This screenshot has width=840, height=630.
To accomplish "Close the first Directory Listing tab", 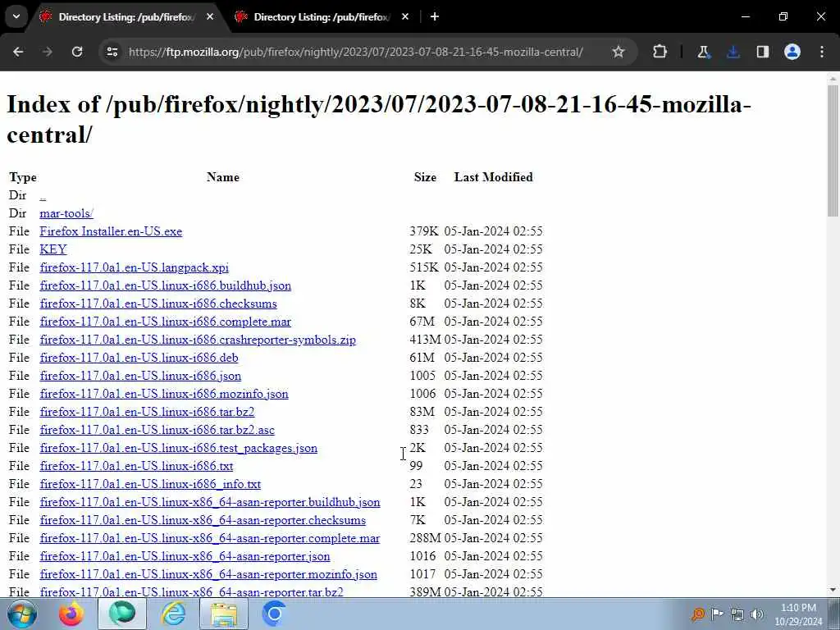I will click(x=210, y=16).
